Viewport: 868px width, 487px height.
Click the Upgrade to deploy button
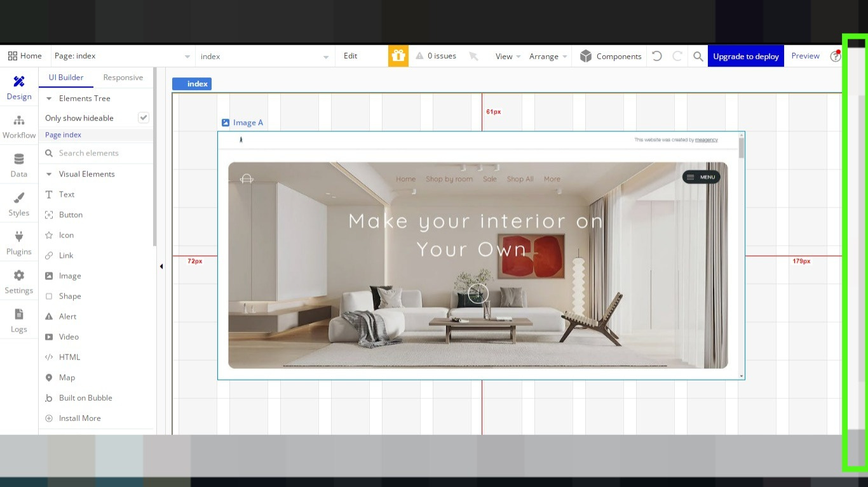pos(745,56)
